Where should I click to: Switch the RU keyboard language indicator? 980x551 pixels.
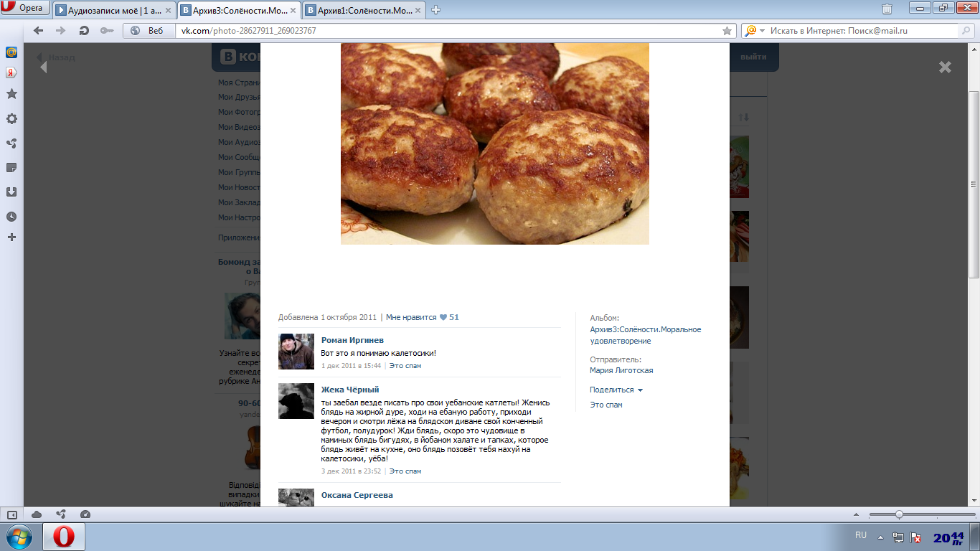[x=861, y=535]
